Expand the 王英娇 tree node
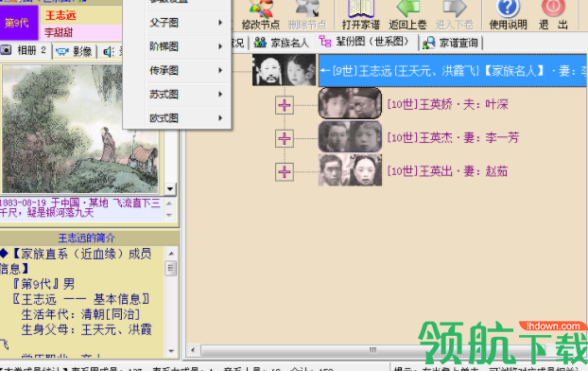Image resolution: width=588 pixels, height=371 pixels. click(x=285, y=105)
